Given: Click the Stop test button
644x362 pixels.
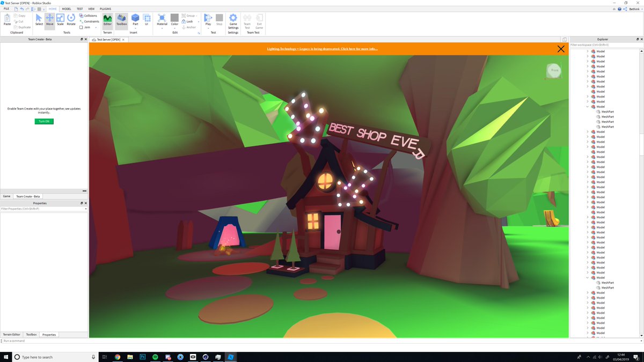Looking at the screenshot, I should (x=219, y=20).
